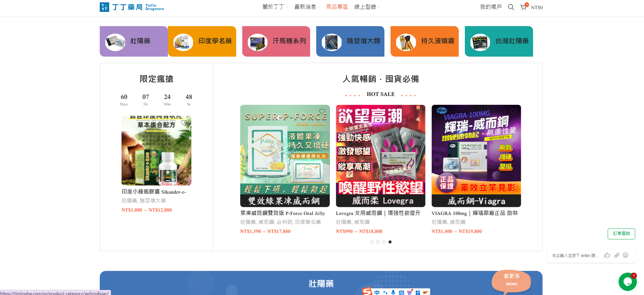This screenshot has width=644, height=295.
Task: Wishlist heart on Sikander-e- product
Action: (x=184, y=123)
